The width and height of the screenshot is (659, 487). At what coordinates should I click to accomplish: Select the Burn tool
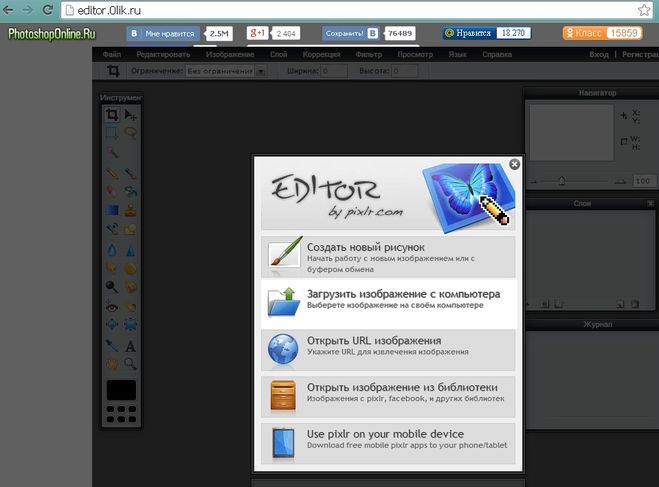pos(130,287)
